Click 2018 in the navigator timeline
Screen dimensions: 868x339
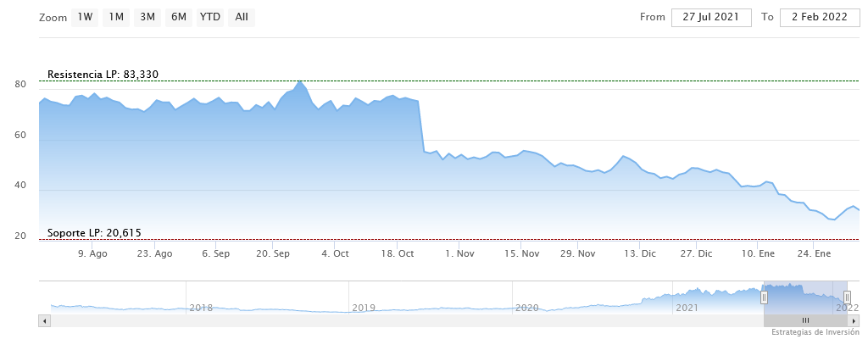click(201, 308)
